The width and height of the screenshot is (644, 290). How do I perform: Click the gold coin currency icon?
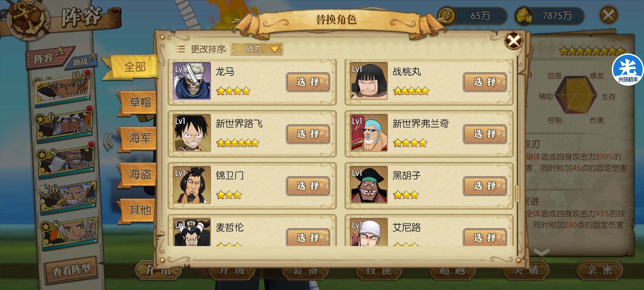click(x=447, y=15)
